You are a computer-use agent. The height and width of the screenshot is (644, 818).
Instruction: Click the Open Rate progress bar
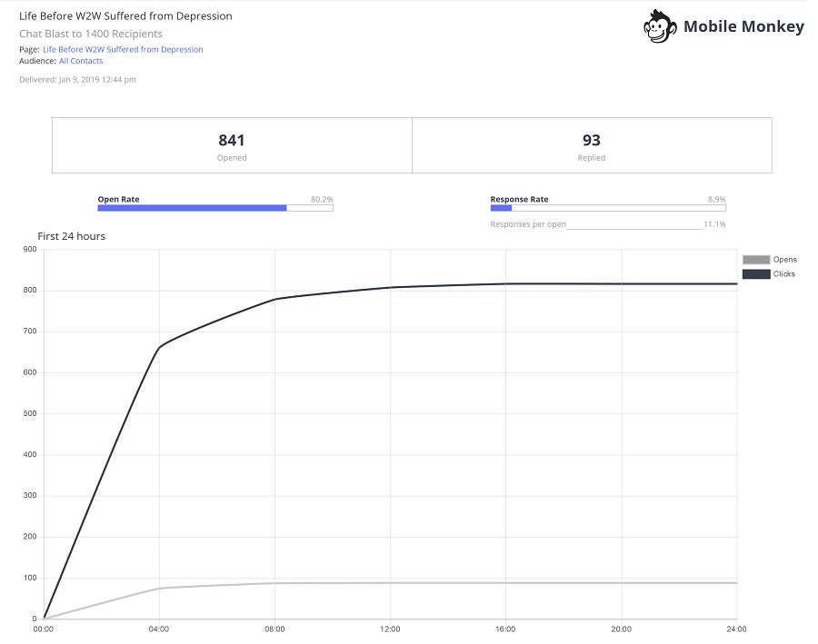click(214, 208)
